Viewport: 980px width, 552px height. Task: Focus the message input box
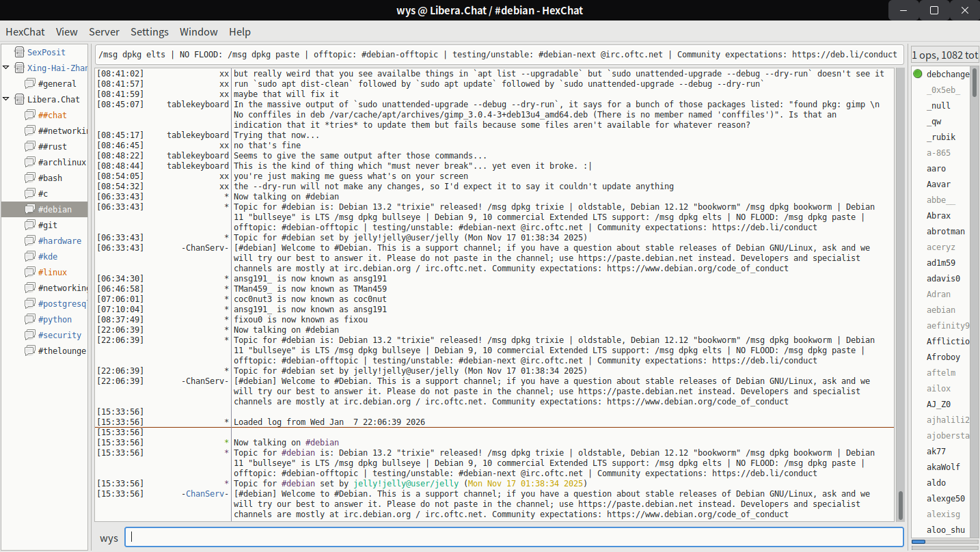[514, 538]
